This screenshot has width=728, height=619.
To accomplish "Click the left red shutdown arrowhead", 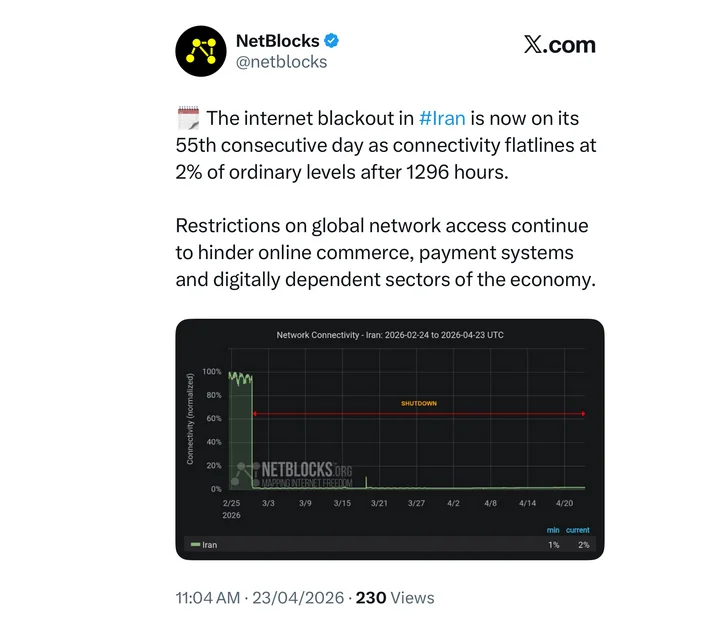I will [x=254, y=413].
